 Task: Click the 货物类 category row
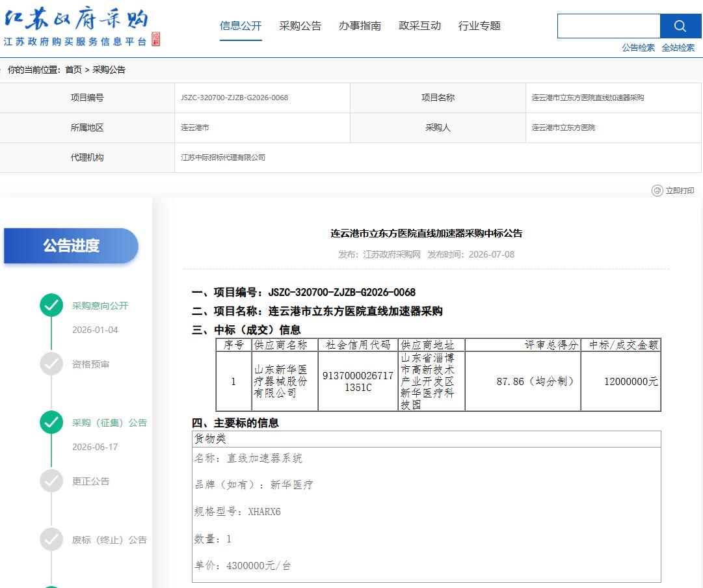click(427, 438)
